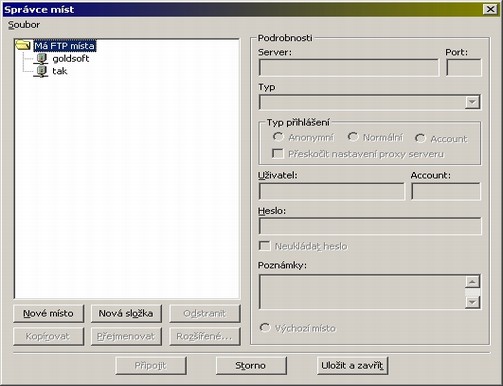Click the server icon next to goldsoft
The height and width of the screenshot is (386, 503).
[x=41, y=59]
